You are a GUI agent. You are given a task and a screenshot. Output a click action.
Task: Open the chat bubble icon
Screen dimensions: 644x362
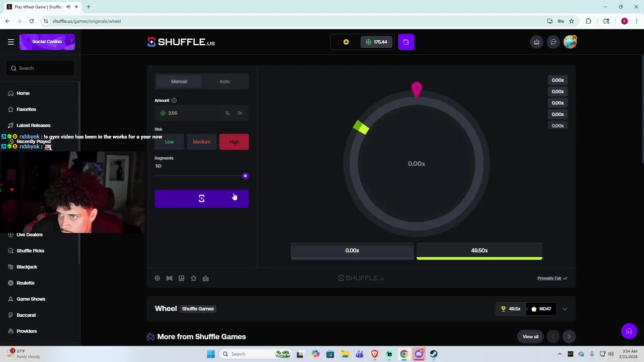click(553, 42)
